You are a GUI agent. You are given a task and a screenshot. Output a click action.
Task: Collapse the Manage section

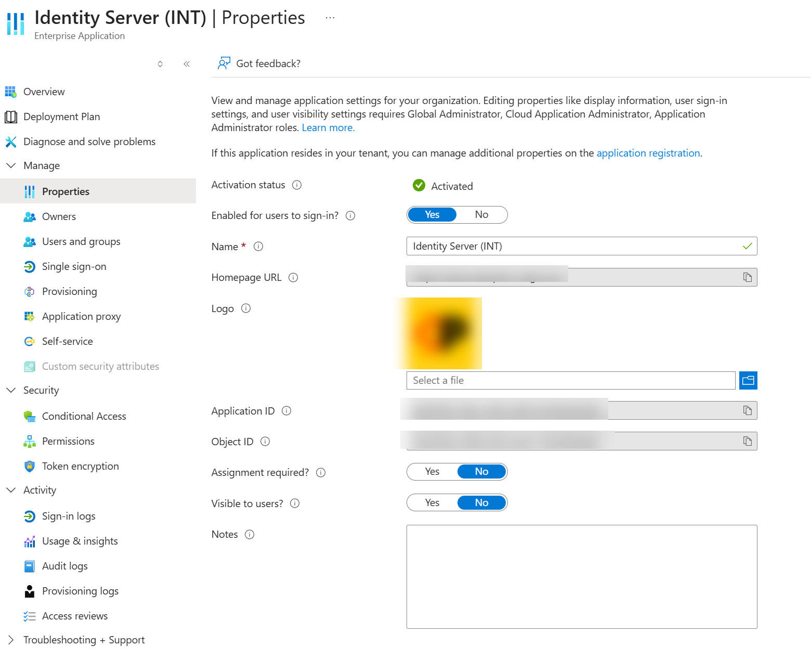click(10, 165)
